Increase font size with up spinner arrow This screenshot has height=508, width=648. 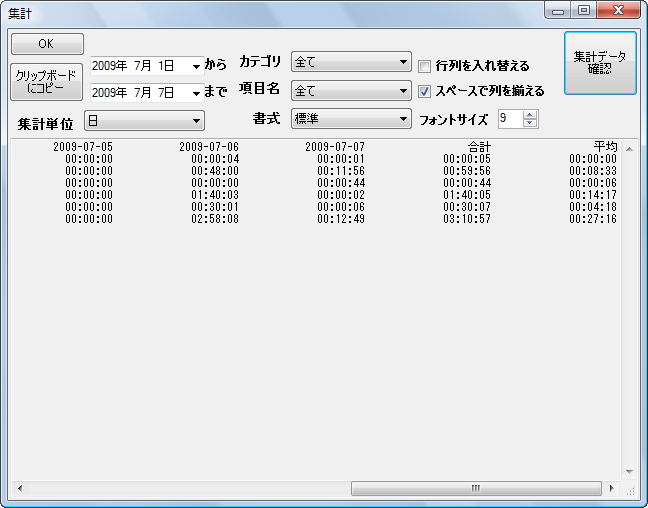[x=530, y=114]
